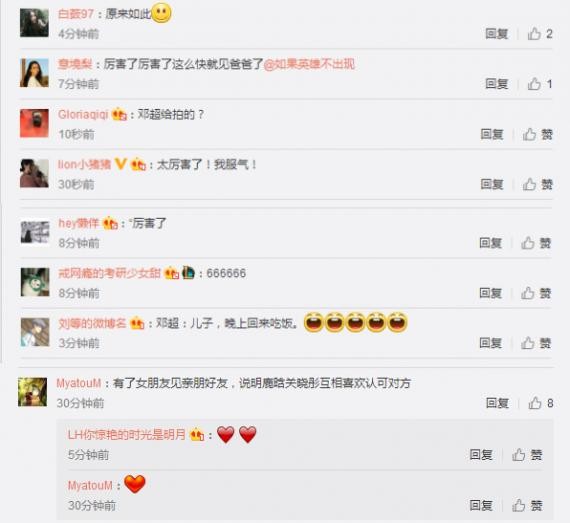This screenshot has width=570, height=523.
Task: Click the verified V badge beside lion小猪猪
Action: coord(121,164)
